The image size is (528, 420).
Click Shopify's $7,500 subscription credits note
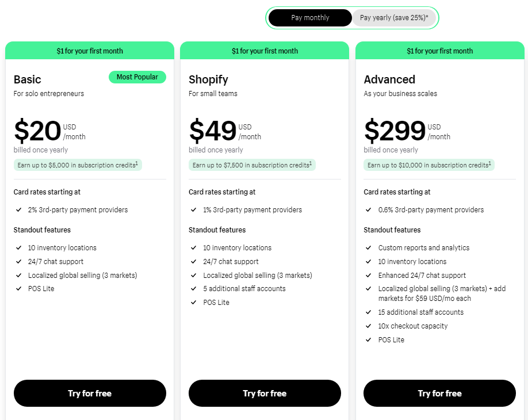tap(252, 165)
